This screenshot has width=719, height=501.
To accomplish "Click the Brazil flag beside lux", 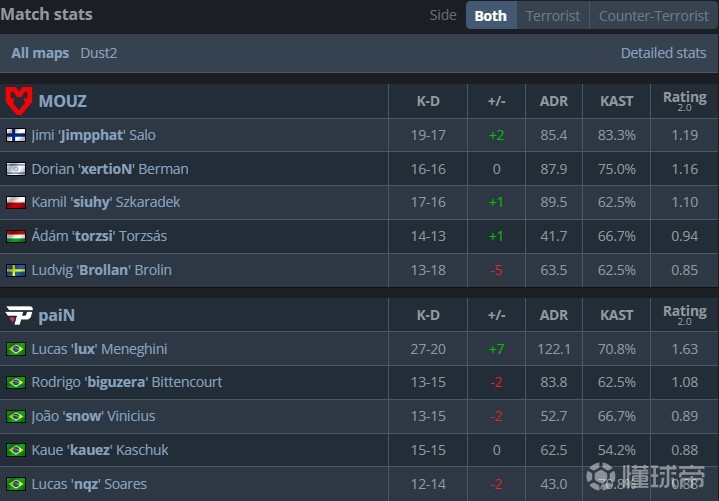I will point(16,349).
